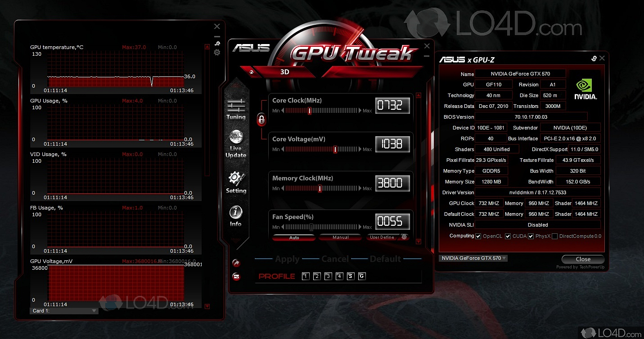Image resolution: width=644 pixels, height=339 pixels.
Task: Decrease Core Clock with the left arrow
Action: coord(283,111)
